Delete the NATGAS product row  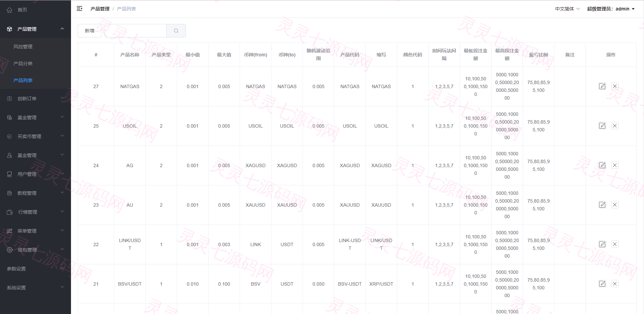point(615,86)
